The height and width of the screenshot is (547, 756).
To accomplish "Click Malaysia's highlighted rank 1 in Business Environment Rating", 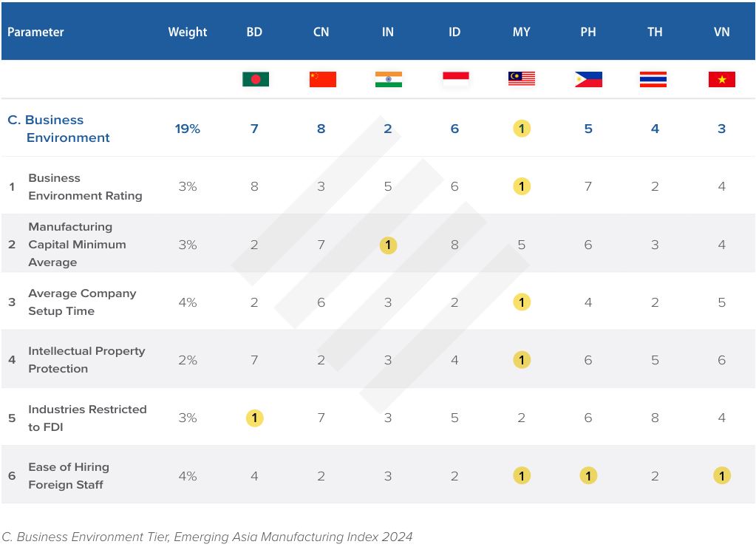I will [522, 186].
